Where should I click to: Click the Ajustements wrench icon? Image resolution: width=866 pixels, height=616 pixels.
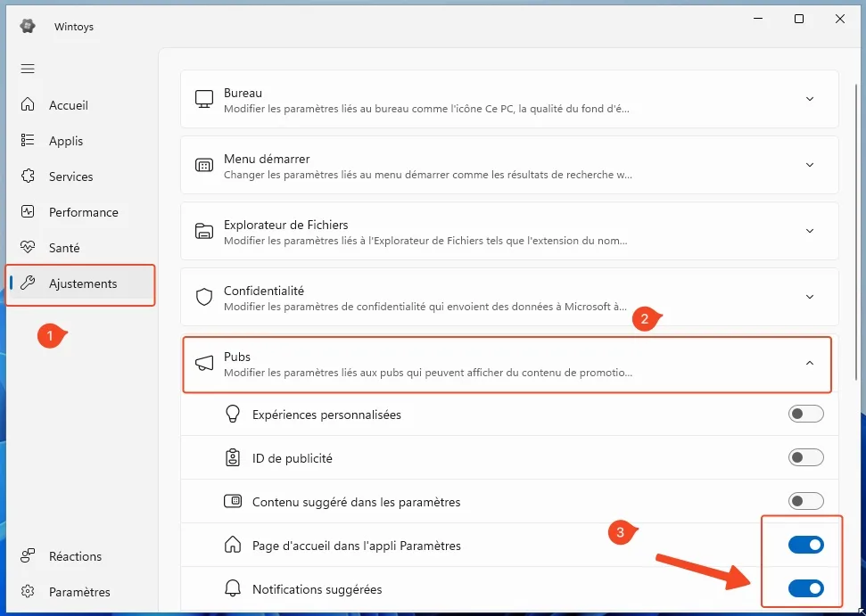pyautogui.click(x=28, y=283)
